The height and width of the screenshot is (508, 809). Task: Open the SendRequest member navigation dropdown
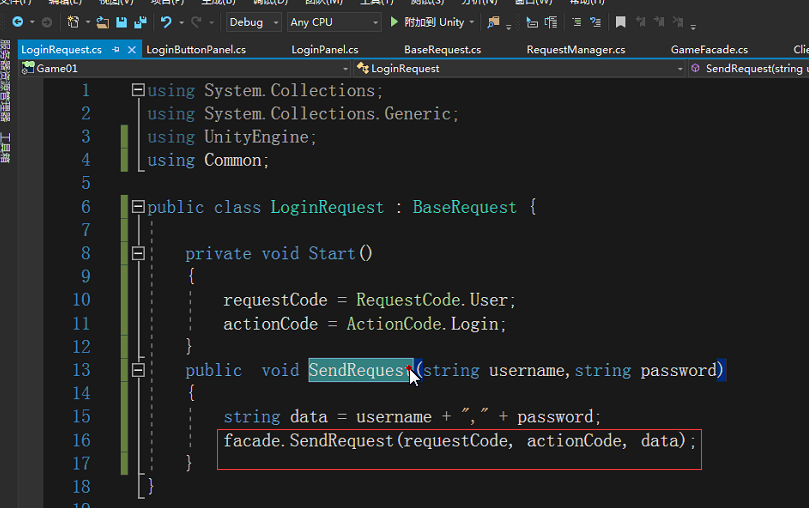point(749,69)
